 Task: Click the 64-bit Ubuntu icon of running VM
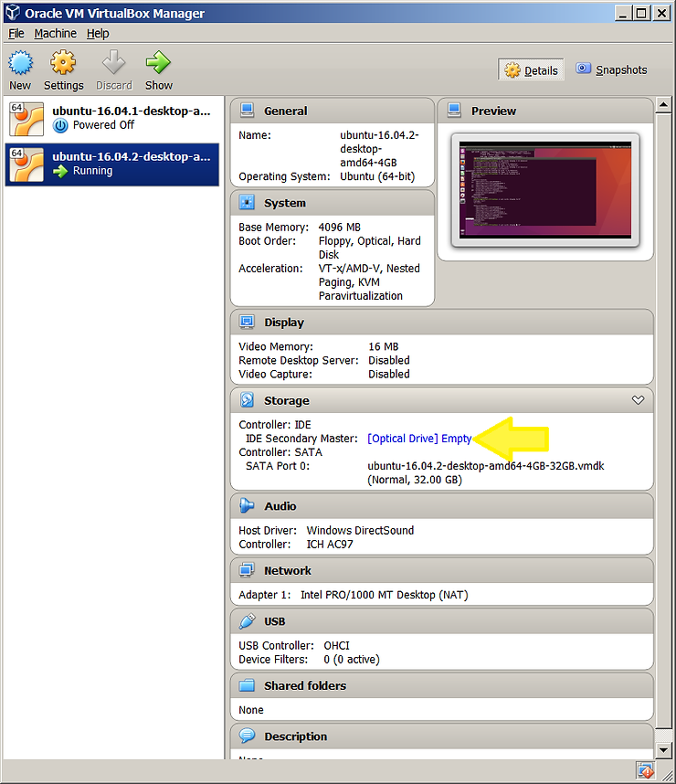(27, 164)
